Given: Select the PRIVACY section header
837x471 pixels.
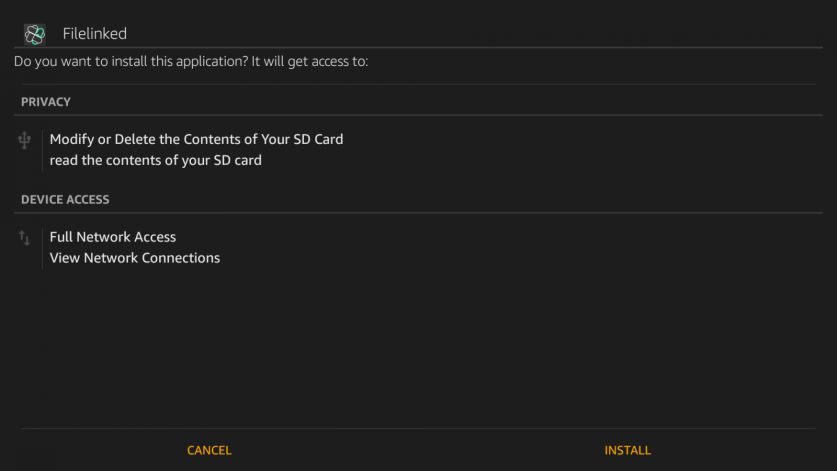Looking at the screenshot, I should [46, 102].
